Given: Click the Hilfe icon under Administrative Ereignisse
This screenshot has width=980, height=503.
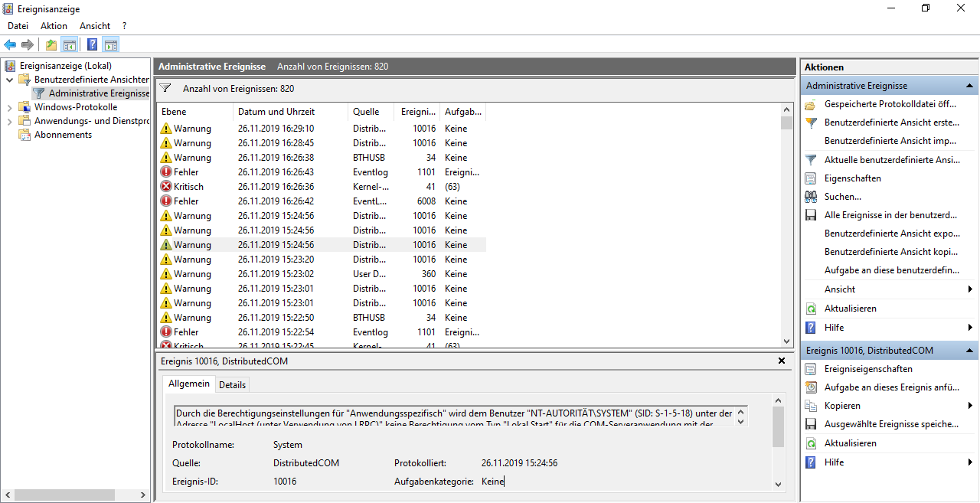Looking at the screenshot, I should click(811, 328).
